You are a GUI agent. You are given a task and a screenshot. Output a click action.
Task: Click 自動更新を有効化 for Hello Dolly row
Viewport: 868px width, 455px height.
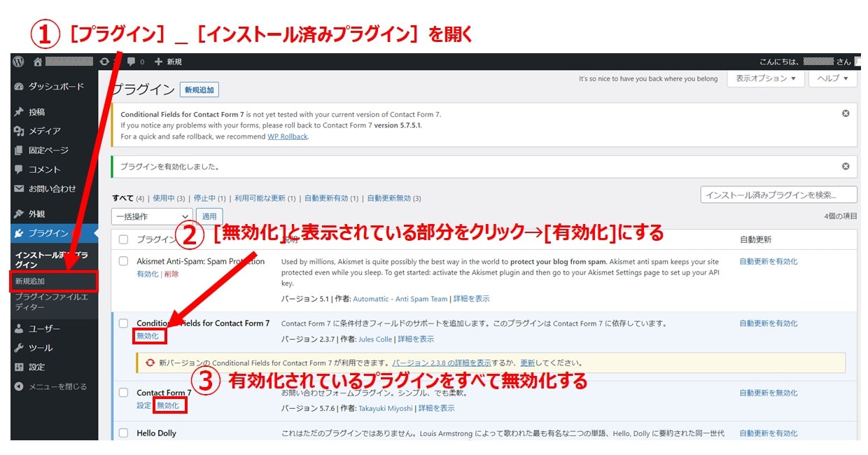coord(769,433)
